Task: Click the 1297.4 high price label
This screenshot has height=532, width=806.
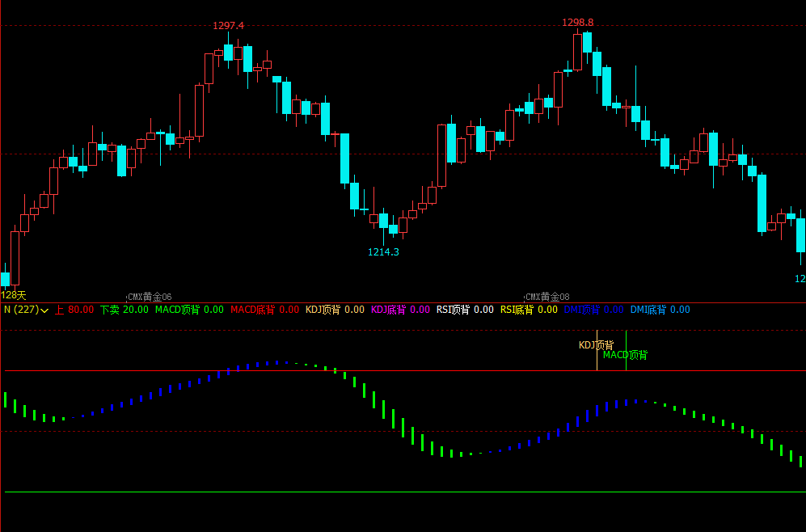Action: point(228,26)
